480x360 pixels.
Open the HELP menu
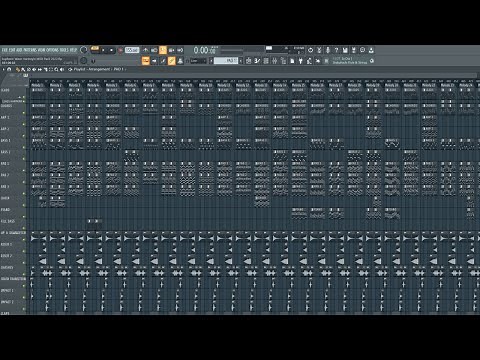pos(74,50)
